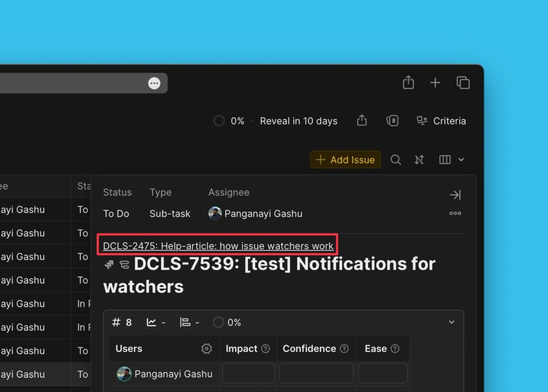
Task: Open the columns layout dropdown
Action: 451,160
